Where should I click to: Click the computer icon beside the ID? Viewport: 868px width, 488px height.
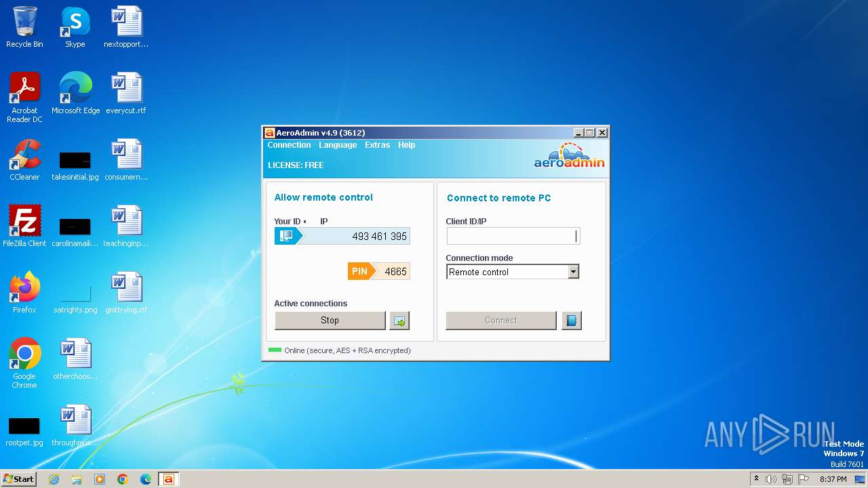[286, 236]
